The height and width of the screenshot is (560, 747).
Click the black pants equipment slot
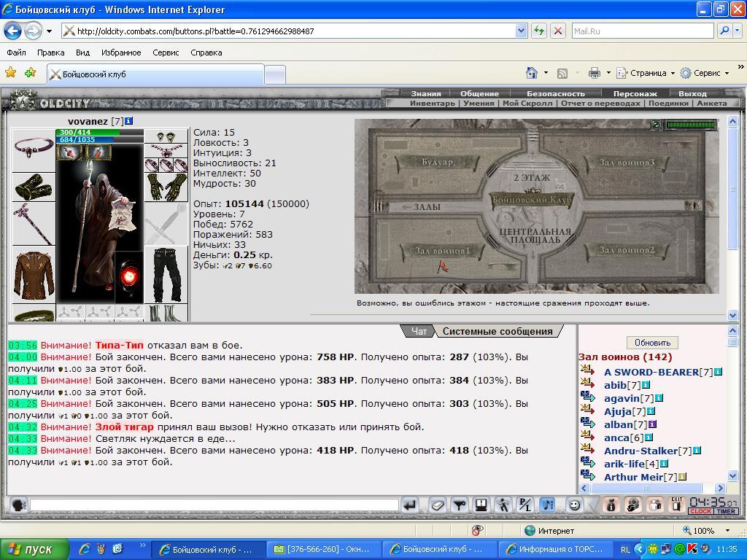(166, 275)
